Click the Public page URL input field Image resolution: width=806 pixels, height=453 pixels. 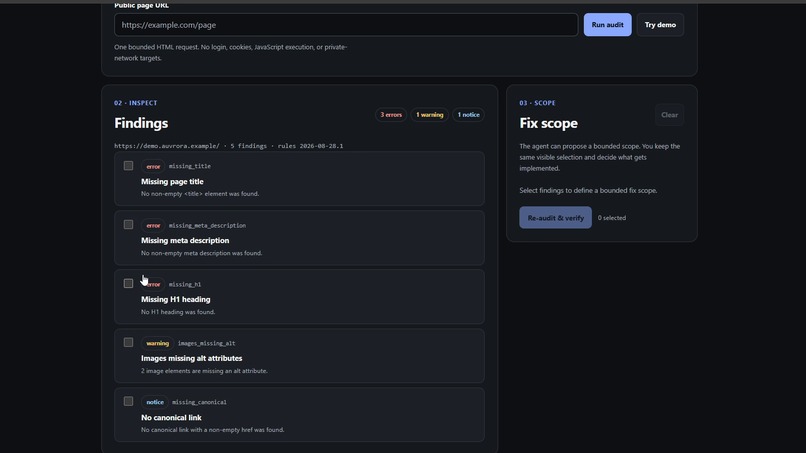(x=346, y=25)
